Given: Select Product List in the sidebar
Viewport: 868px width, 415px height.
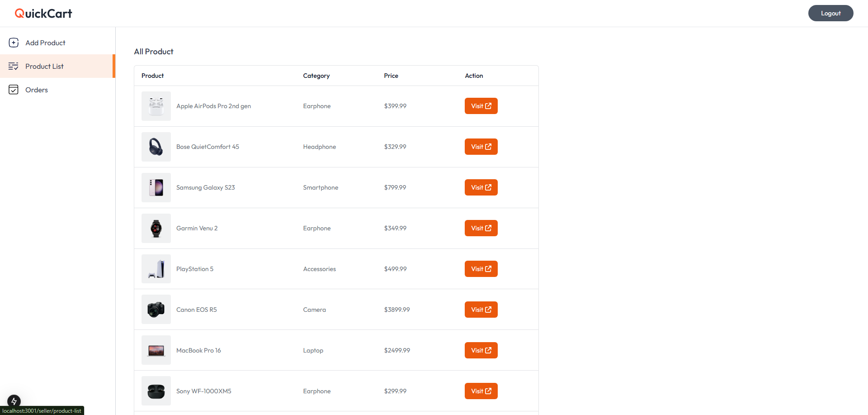Looking at the screenshot, I should [44, 66].
